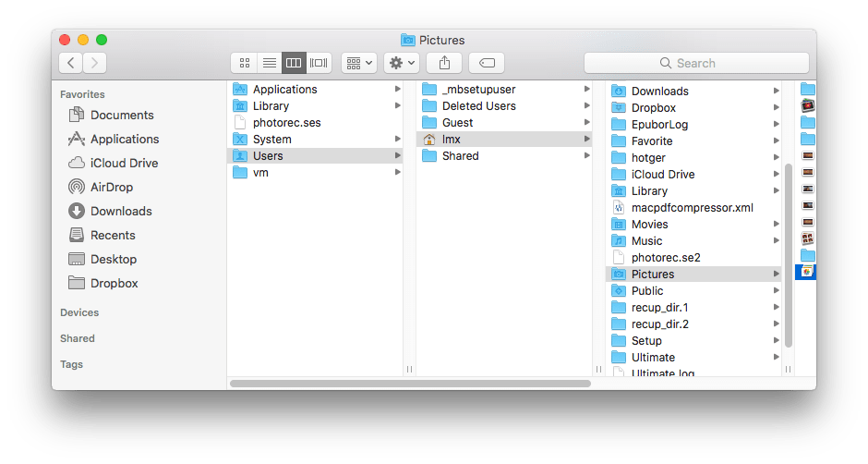868x464 pixels.
Task: Open the arrange-by grouping dropdown
Action: 359,63
